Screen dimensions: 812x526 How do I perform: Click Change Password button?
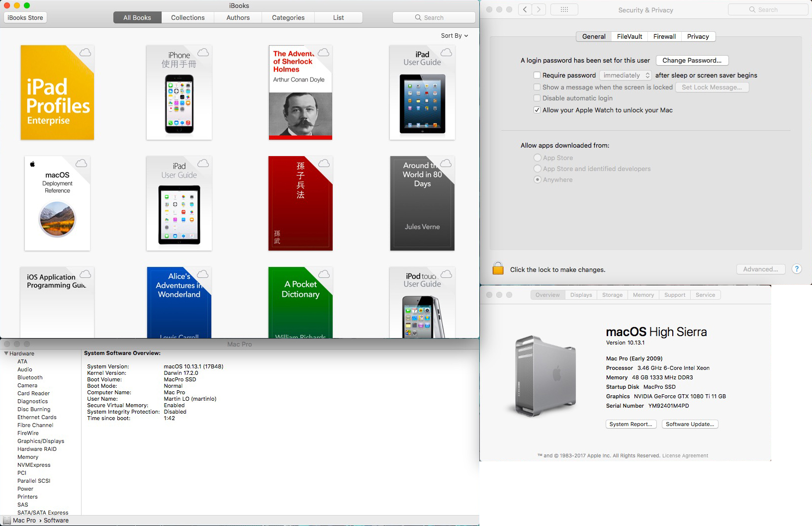pos(692,60)
